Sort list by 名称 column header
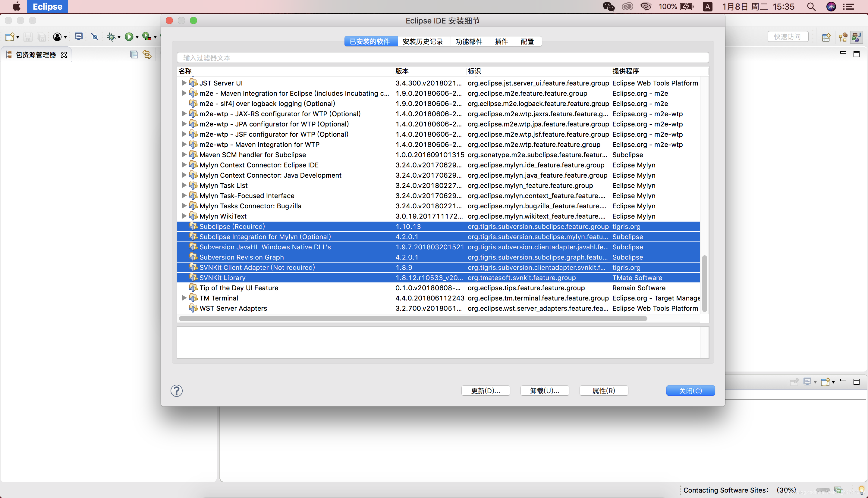 point(285,71)
